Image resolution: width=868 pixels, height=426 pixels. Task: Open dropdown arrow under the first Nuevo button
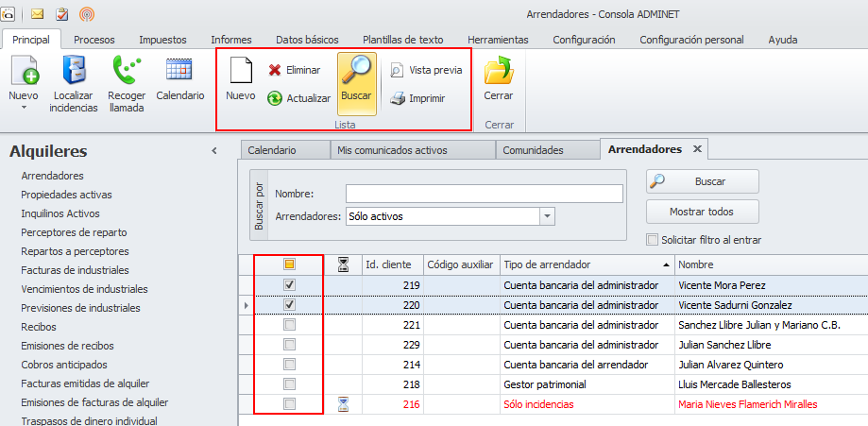pos(24,108)
